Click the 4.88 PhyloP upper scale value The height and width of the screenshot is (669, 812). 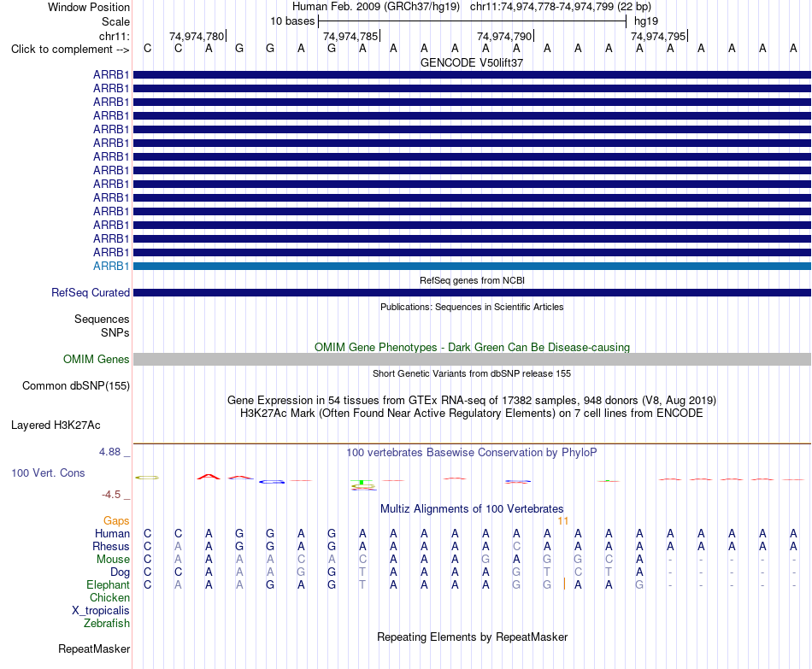coord(109,452)
